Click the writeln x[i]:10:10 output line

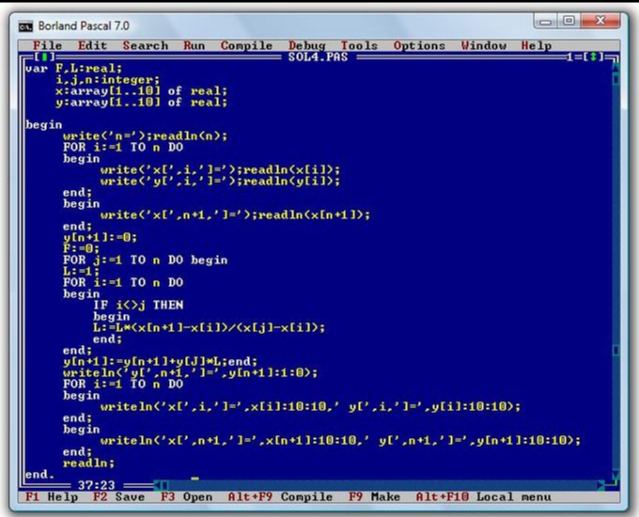click(x=310, y=407)
